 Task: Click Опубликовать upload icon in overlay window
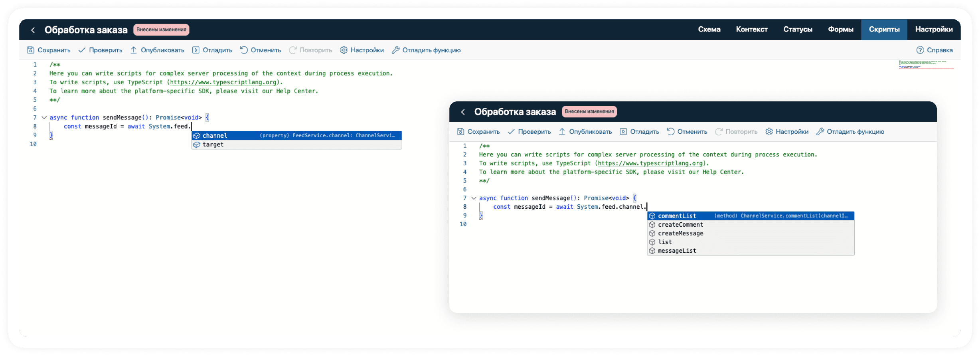[x=562, y=132]
